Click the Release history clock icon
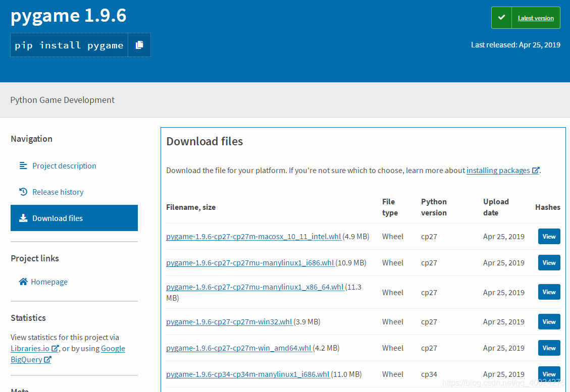 point(23,192)
